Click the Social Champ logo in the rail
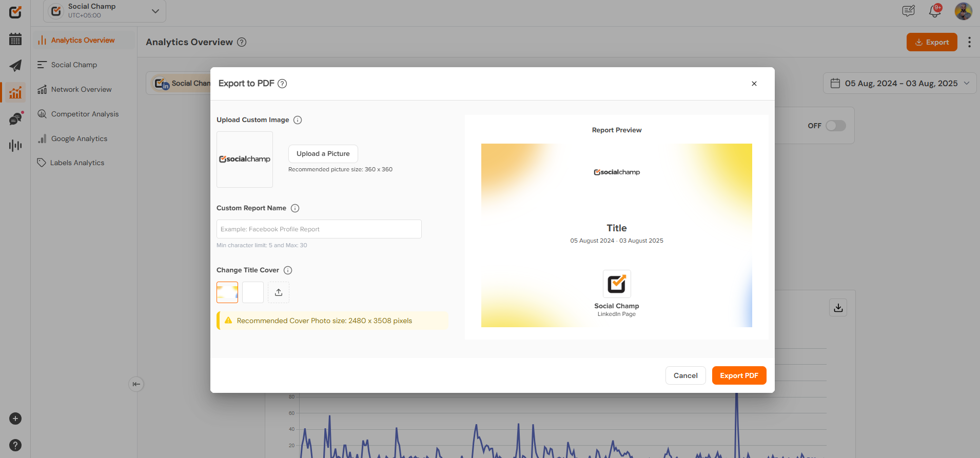 pyautogui.click(x=15, y=12)
